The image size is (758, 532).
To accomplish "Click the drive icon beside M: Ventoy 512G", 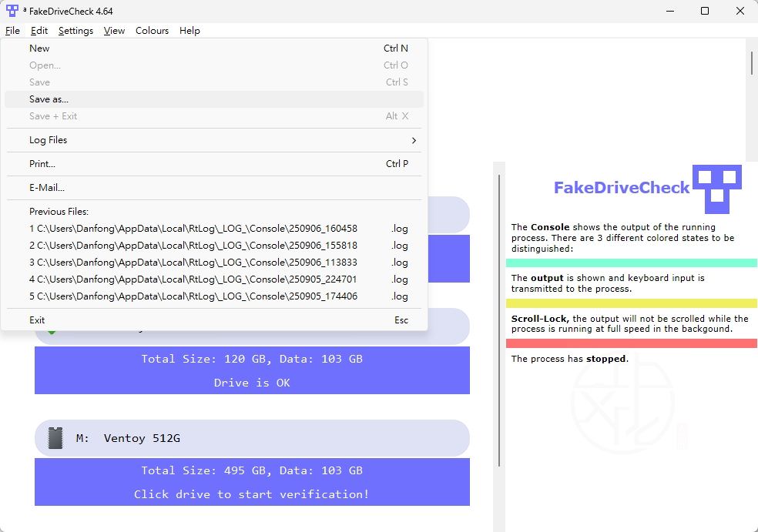I will pos(55,438).
